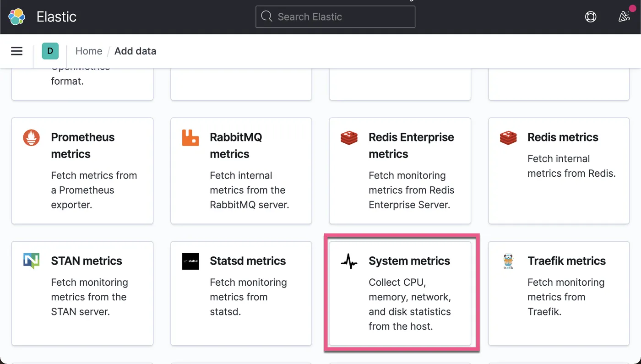Open the Help lifebuoy icon
The height and width of the screenshot is (364, 641).
click(591, 17)
